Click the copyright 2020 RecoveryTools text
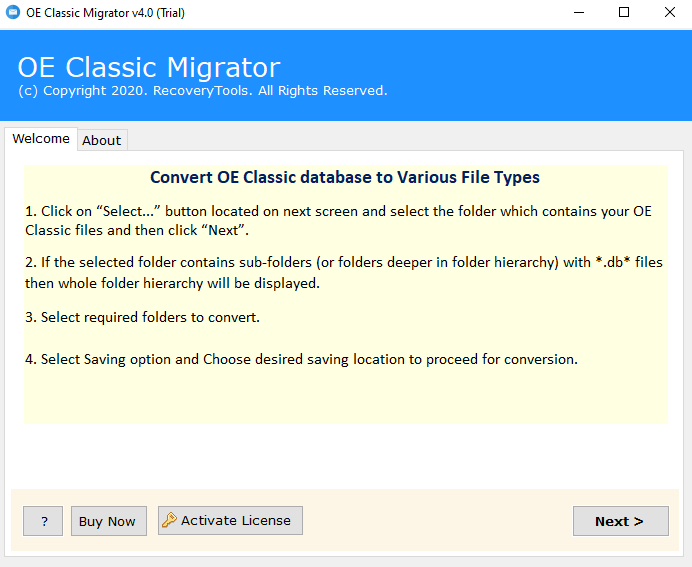The width and height of the screenshot is (692, 567). point(203,90)
